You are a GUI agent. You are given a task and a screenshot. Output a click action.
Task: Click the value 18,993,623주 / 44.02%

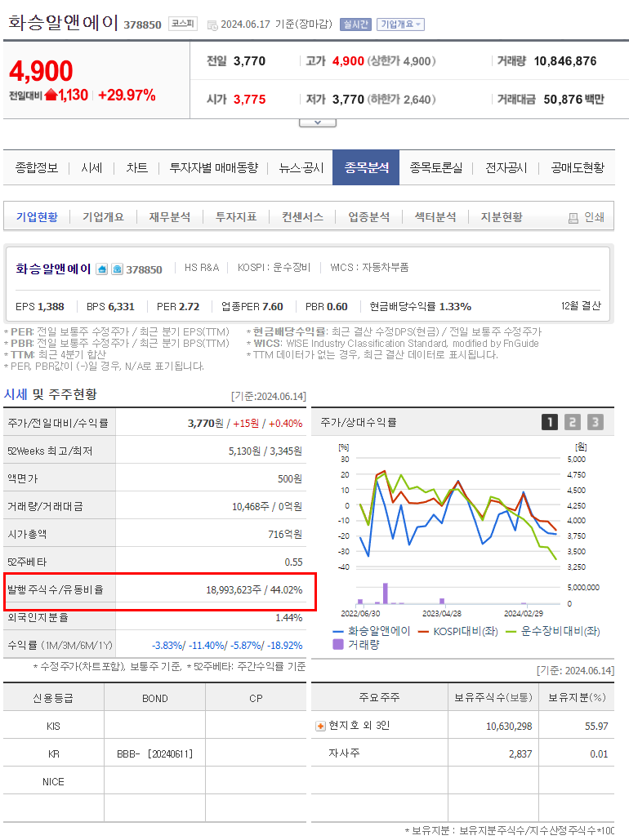254,590
